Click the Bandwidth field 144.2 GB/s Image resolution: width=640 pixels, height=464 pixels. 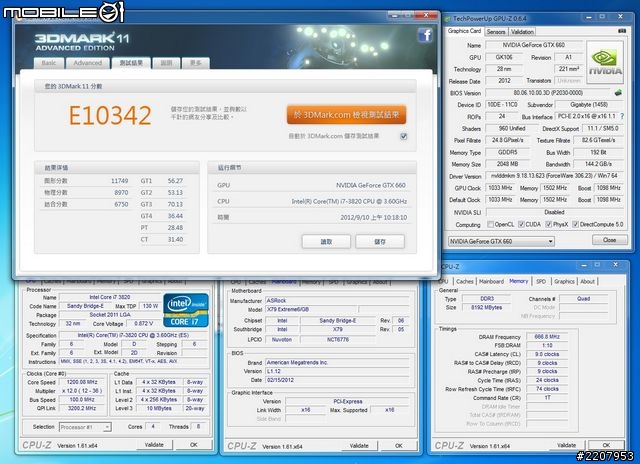[598, 164]
